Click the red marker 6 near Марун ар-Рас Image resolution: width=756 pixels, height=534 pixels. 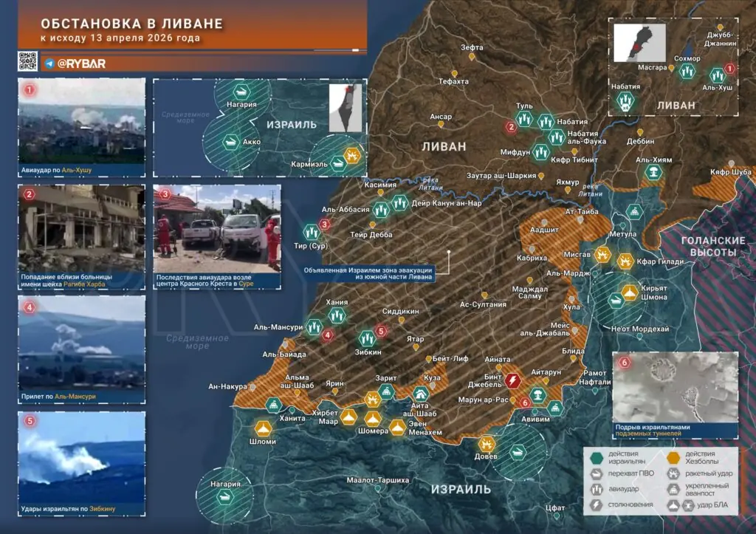point(524,403)
